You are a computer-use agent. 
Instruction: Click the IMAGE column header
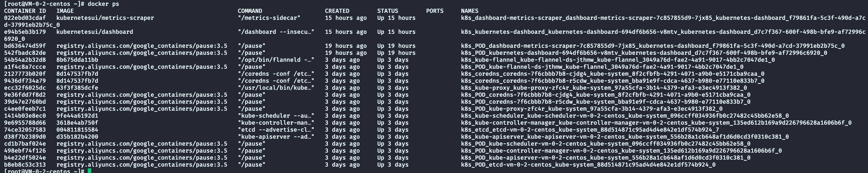coord(65,11)
